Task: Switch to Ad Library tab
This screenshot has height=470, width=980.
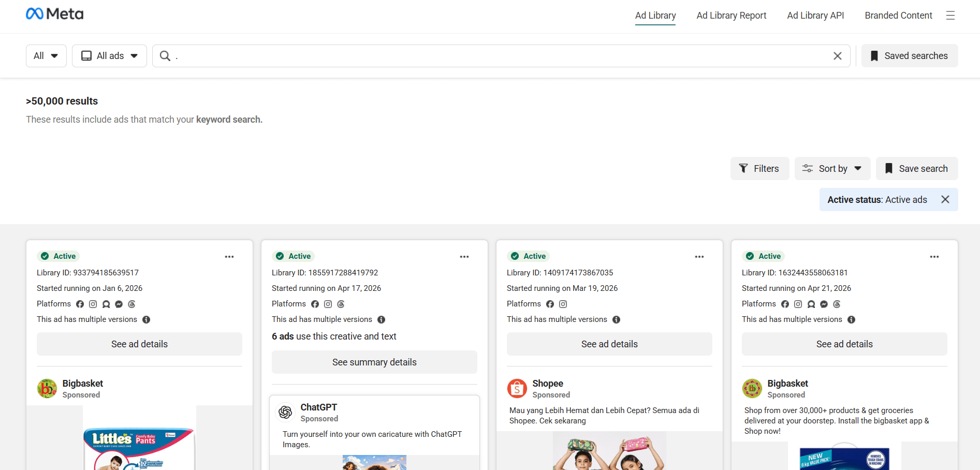Action: (x=655, y=16)
